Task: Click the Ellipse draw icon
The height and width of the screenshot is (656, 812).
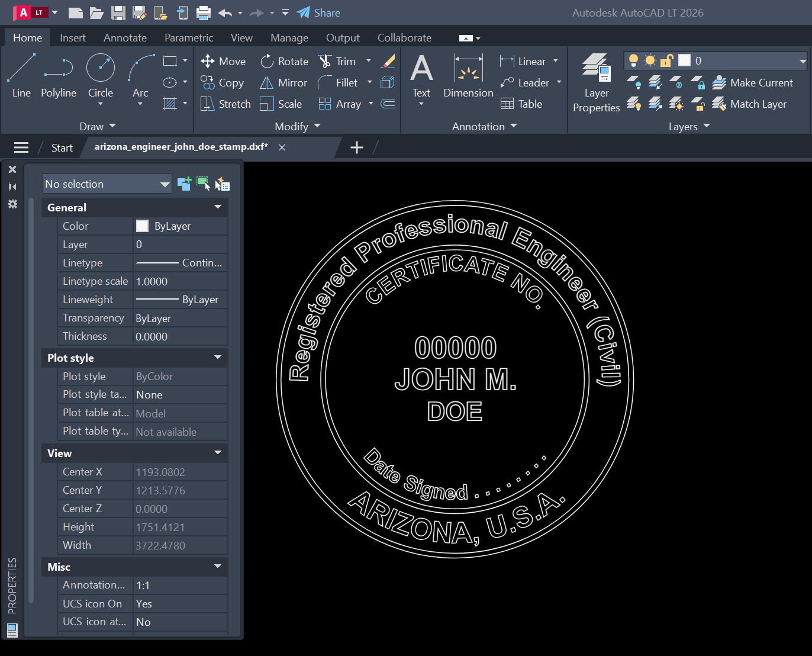Action: (170, 82)
